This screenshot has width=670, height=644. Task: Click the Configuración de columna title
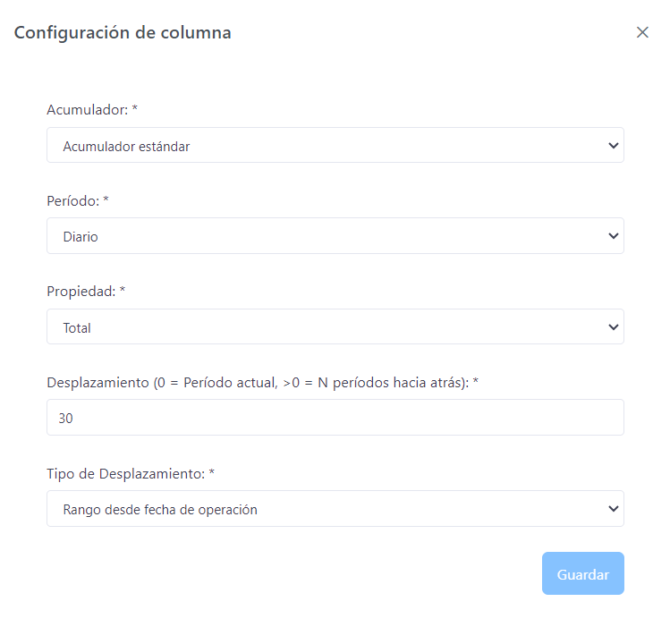point(123,33)
